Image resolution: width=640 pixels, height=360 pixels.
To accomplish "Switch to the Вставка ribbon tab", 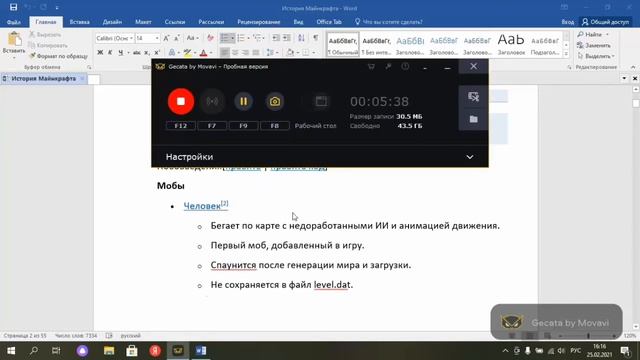I will click(80, 22).
